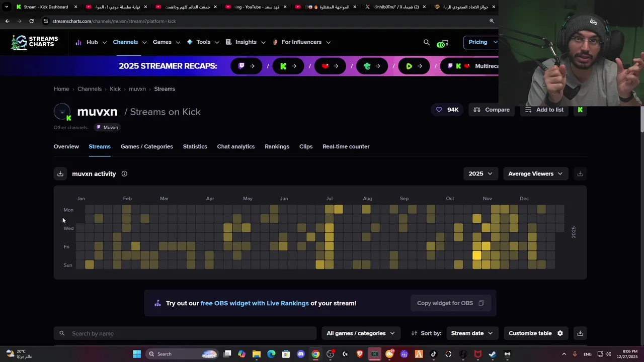Click the site information icon in address bar

(x=46, y=21)
